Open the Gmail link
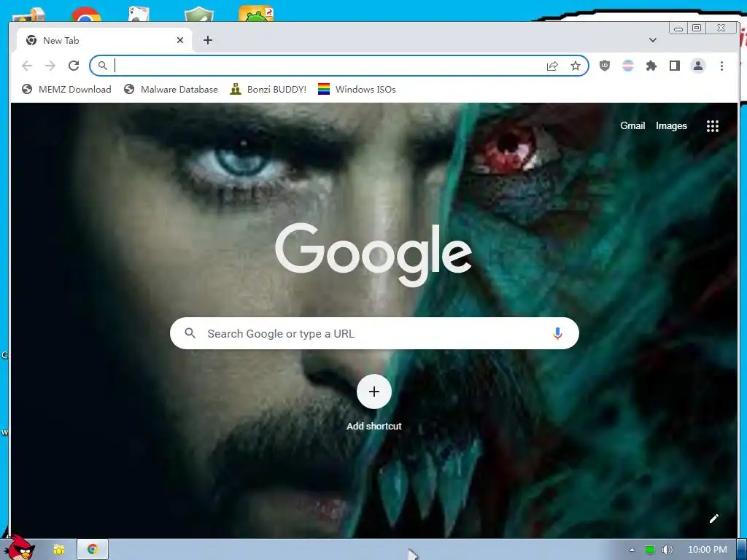The image size is (747, 560). [632, 125]
